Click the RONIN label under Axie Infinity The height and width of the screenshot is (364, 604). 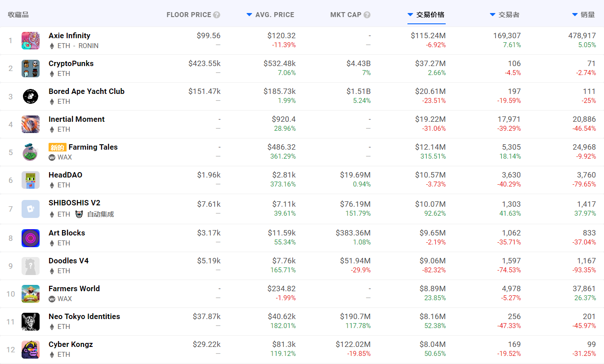coord(89,46)
